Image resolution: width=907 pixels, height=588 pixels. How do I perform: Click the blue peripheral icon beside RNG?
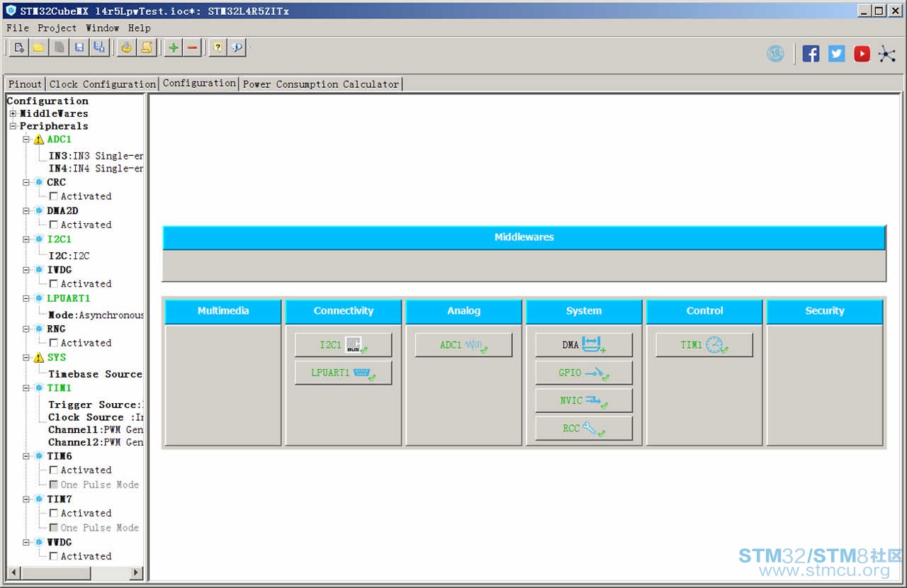(x=39, y=329)
